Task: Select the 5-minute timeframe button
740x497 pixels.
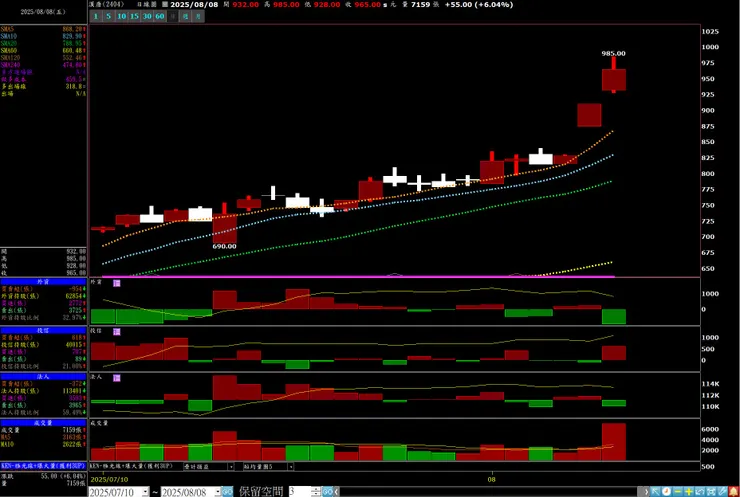Action: coord(109,17)
